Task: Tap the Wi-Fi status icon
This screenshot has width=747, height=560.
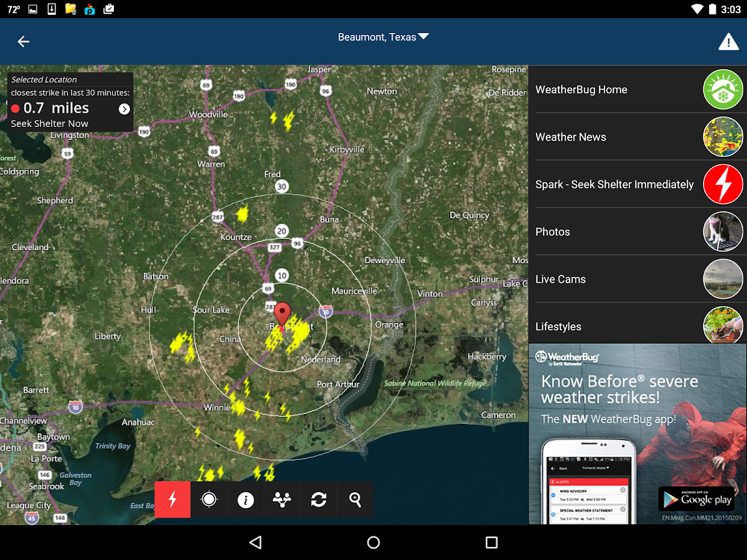Action: (x=697, y=9)
